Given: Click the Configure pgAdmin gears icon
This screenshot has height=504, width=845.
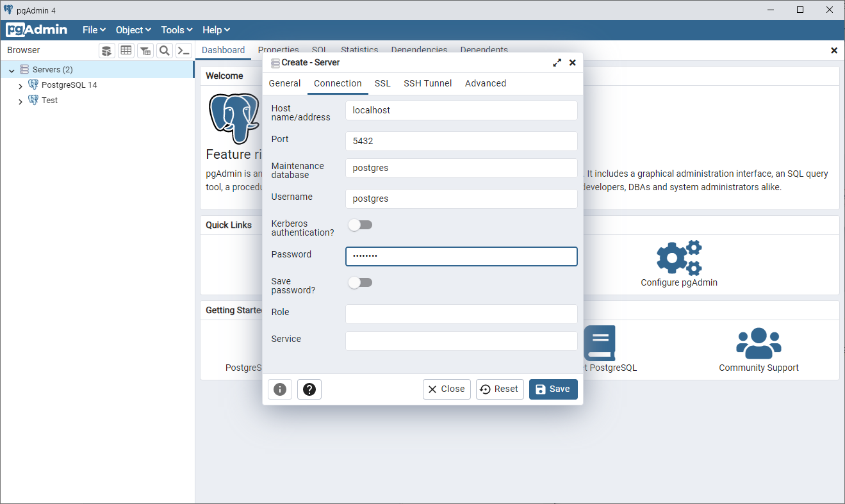Looking at the screenshot, I should click(x=679, y=257).
